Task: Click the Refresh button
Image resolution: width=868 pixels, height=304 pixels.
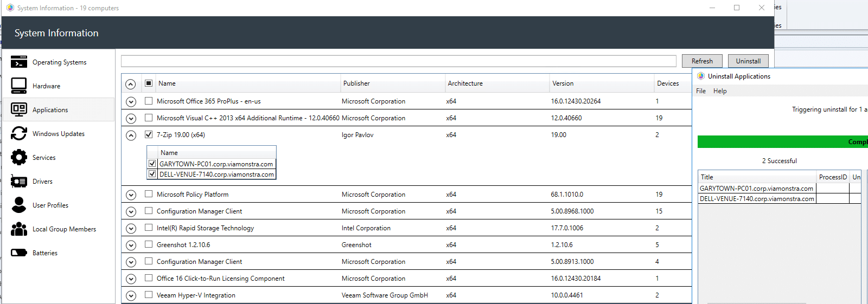Action: [702, 61]
